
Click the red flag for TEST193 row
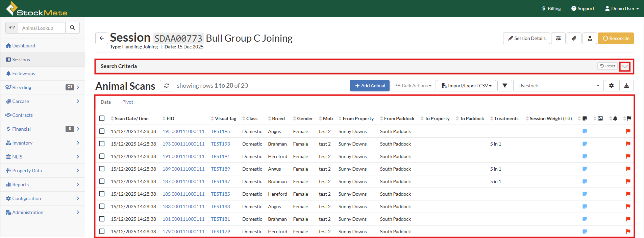(628, 144)
